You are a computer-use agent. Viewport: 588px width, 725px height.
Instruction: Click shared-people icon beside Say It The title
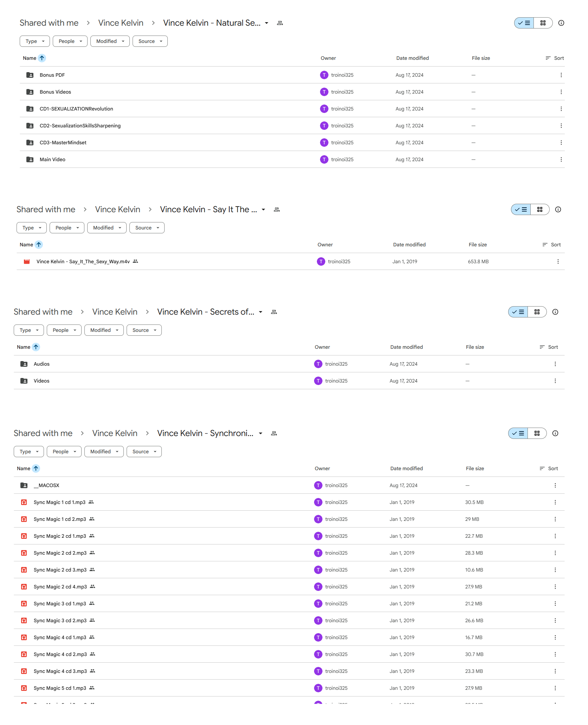click(277, 209)
